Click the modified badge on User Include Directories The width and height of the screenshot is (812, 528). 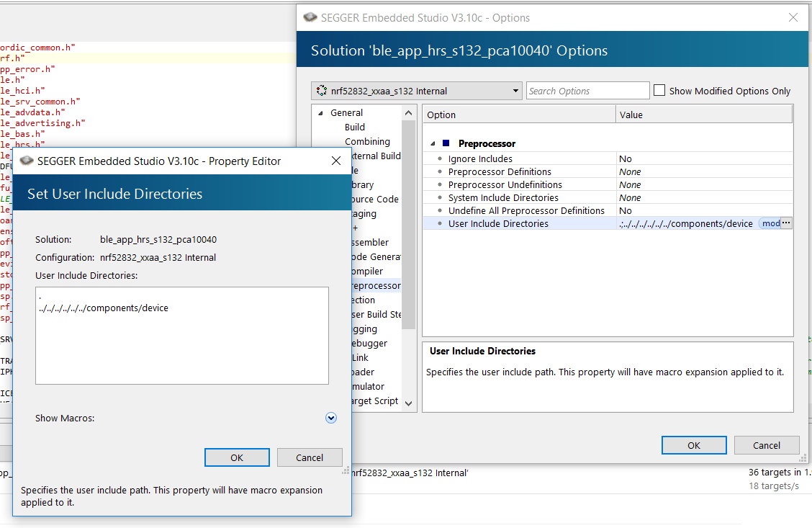(770, 223)
